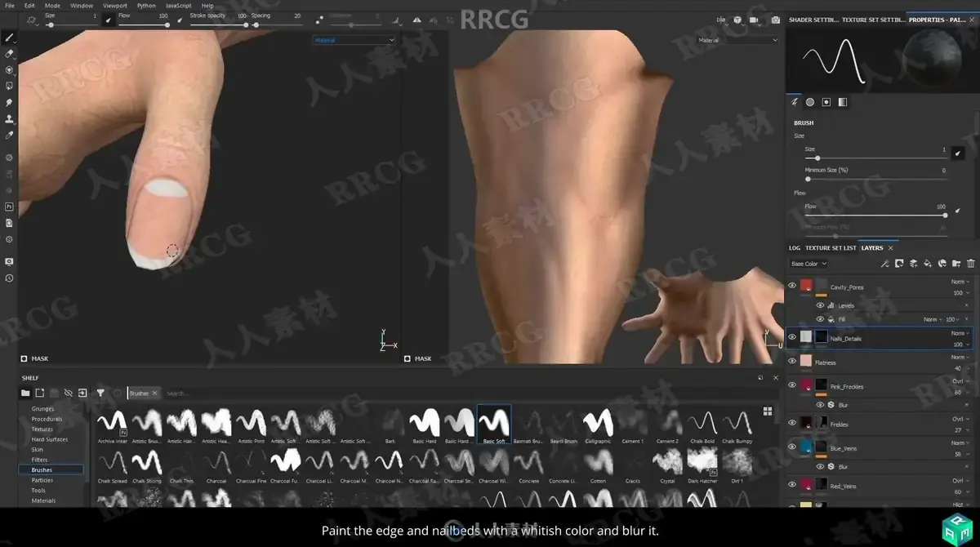Open the Python menu
The height and width of the screenshot is (547, 980).
[x=146, y=5]
